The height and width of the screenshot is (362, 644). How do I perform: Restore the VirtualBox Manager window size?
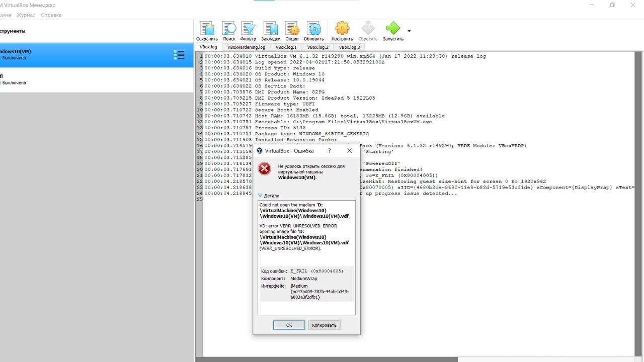click(612, 5)
